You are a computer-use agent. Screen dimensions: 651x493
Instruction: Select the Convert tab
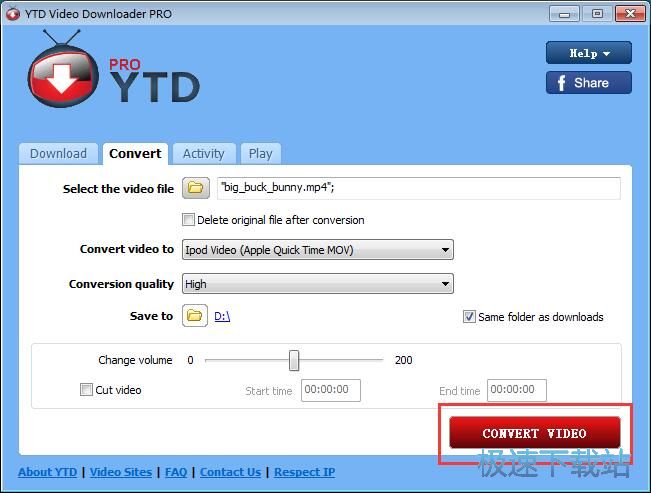[x=135, y=154]
